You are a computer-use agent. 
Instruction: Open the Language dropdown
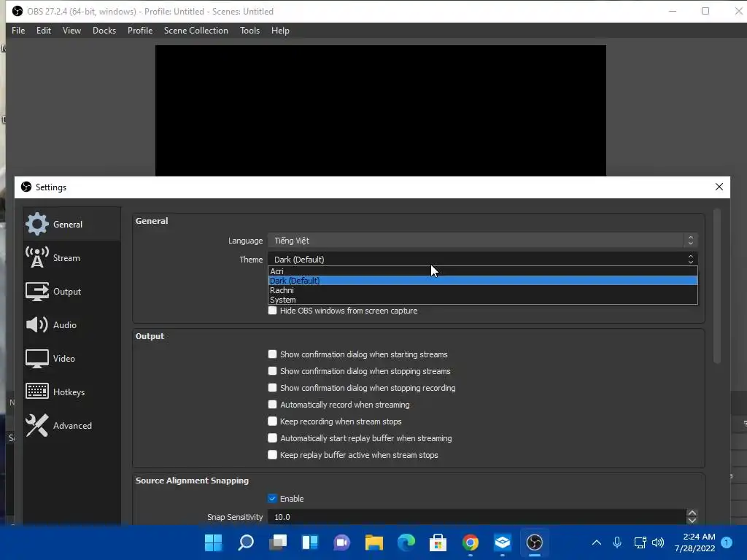coord(483,241)
